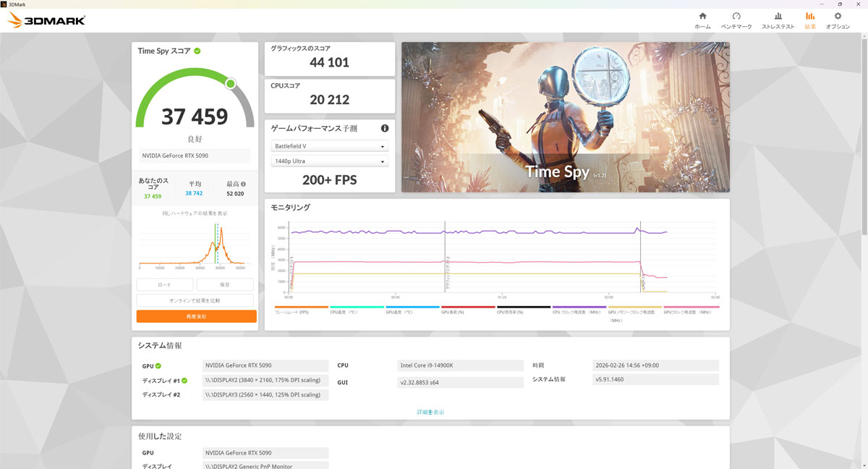868x469 pixels.
Task: Click the green checkmark beside Time Spy スコア
Action: (x=197, y=51)
